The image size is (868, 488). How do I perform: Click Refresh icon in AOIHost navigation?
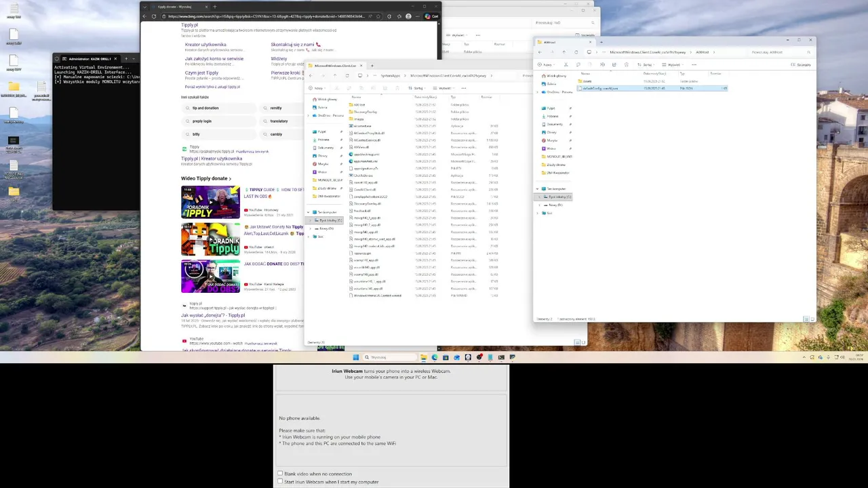click(576, 52)
